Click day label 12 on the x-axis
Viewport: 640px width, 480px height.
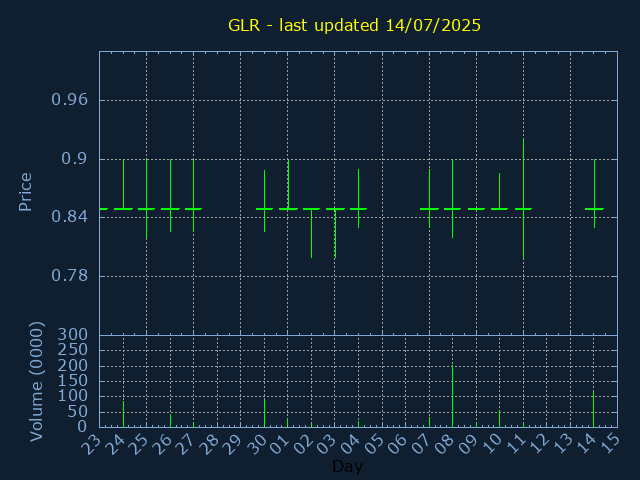tap(539, 444)
